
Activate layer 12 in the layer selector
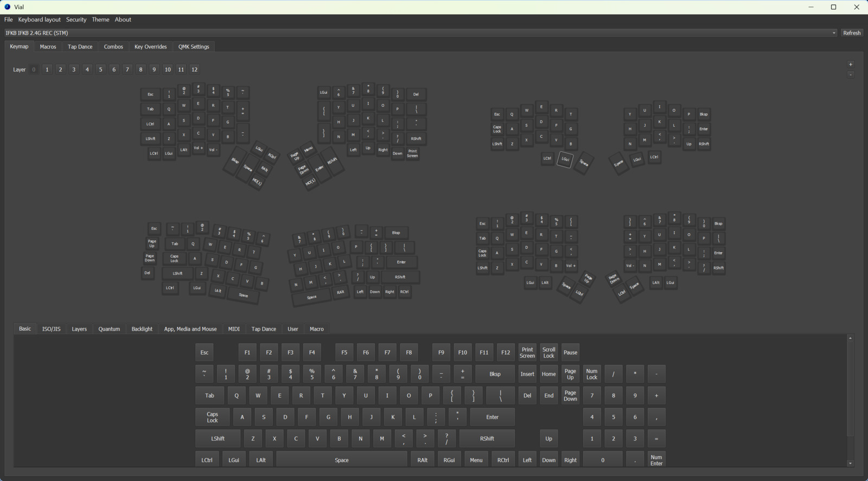194,69
